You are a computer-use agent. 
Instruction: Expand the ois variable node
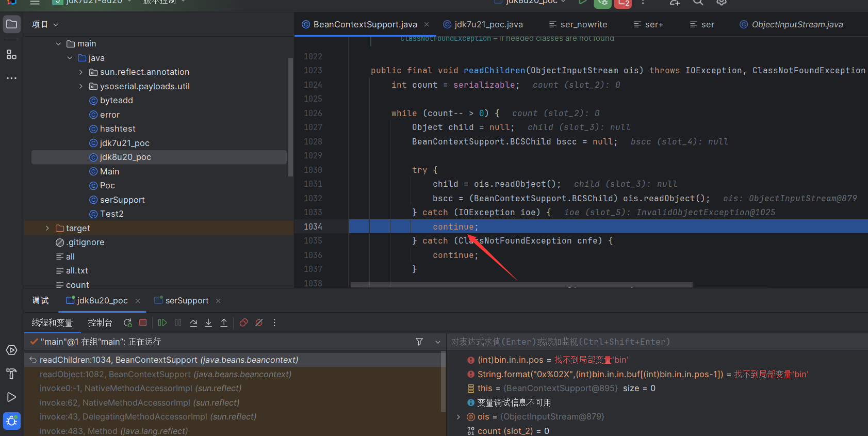(458, 417)
